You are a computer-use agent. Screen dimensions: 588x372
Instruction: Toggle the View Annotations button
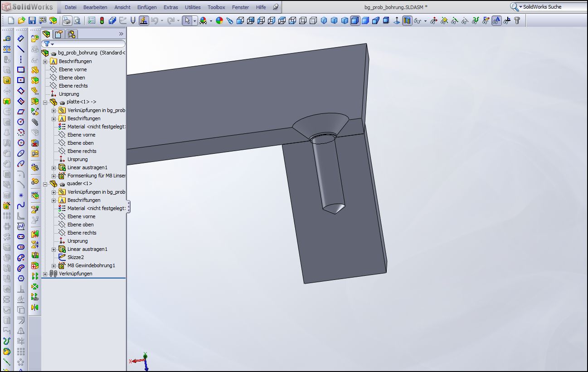[496, 20]
